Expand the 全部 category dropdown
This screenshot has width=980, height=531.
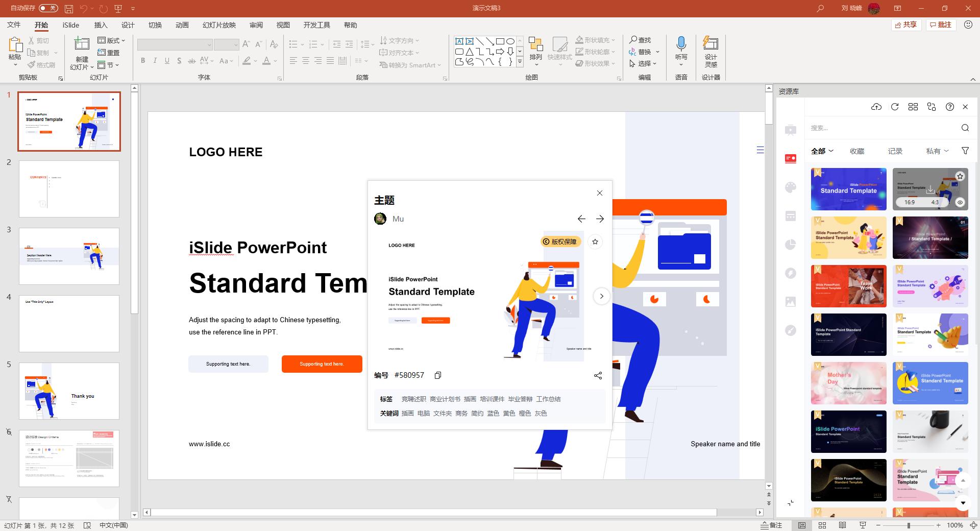click(822, 151)
